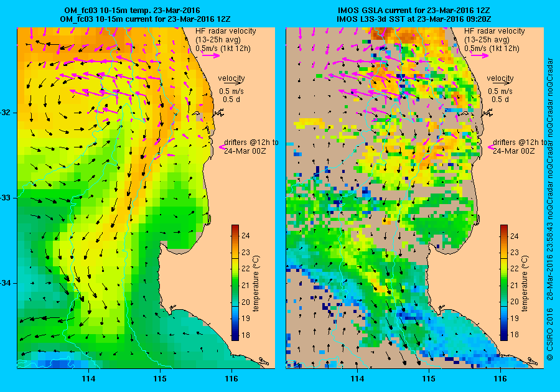Click the magenta drifter marker in left map

click(x=222, y=147)
